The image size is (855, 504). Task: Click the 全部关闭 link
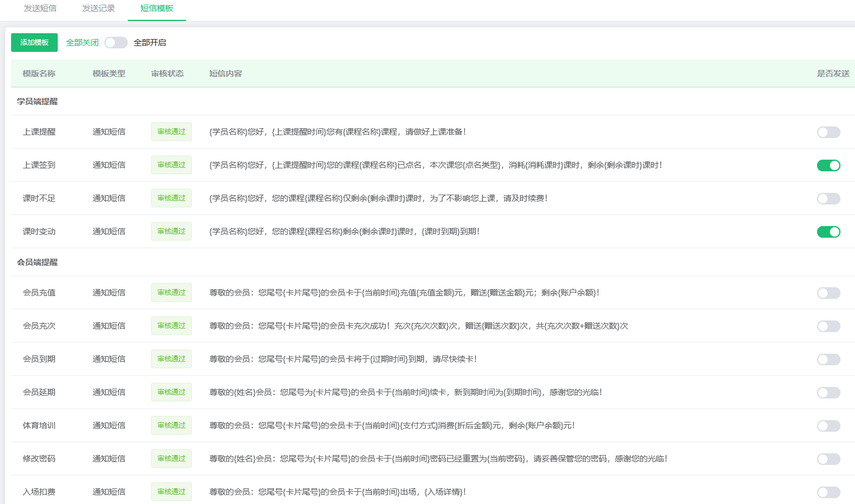(x=82, y=43)
